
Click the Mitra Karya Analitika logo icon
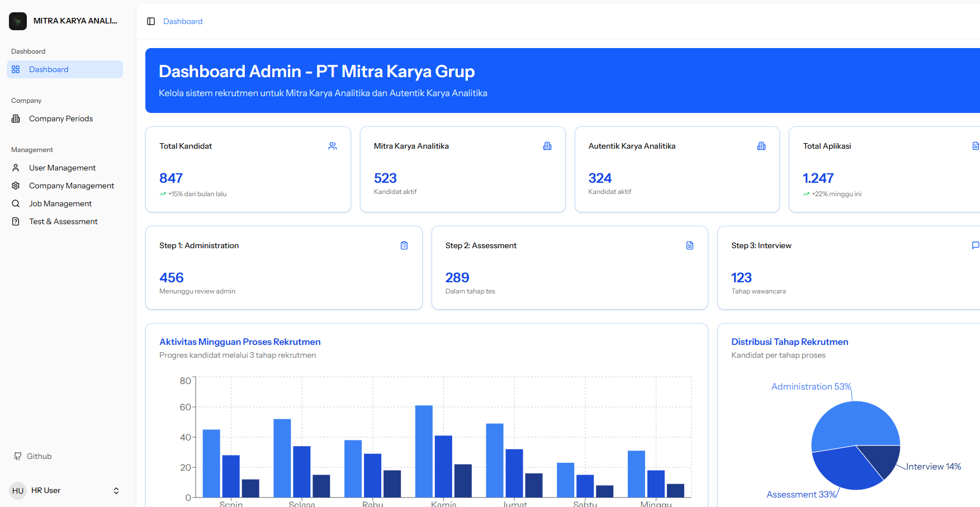tap(18, 21)
